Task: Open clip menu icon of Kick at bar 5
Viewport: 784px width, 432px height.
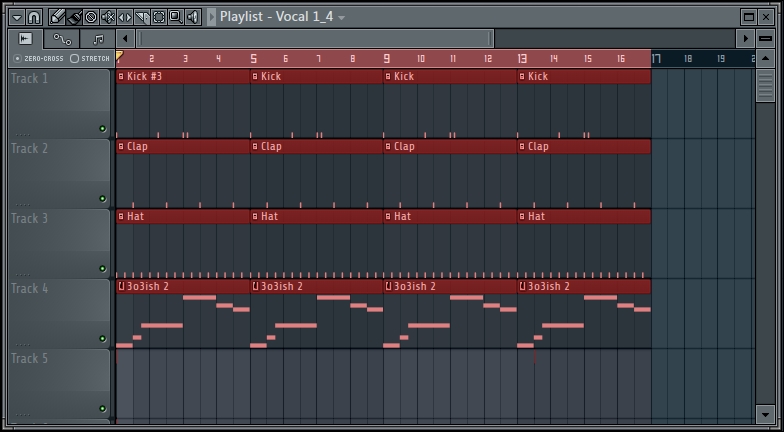Action: [x=255, y=76]
